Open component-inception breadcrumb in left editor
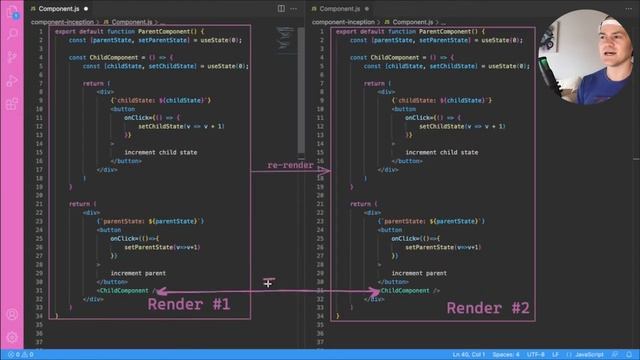This screenshot has height=360, width=640. coord(62,22)
